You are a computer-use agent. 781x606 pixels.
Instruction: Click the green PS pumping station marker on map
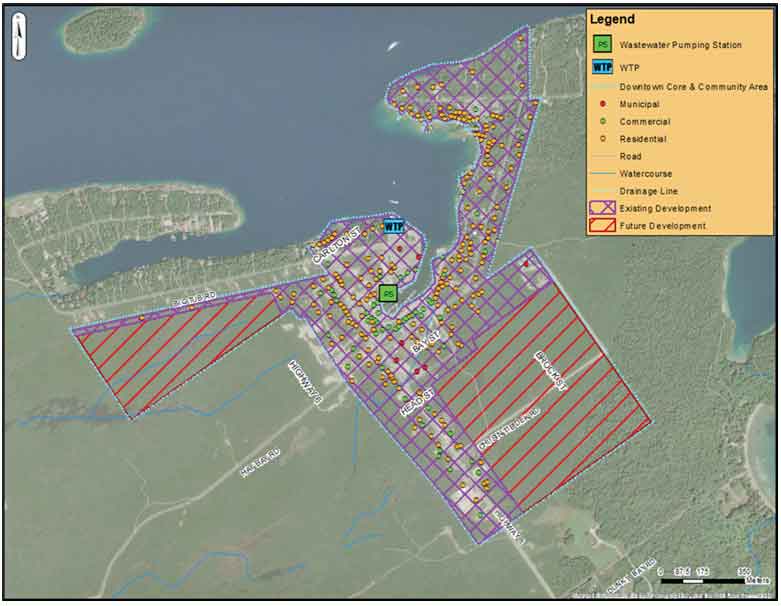(388, 293)
